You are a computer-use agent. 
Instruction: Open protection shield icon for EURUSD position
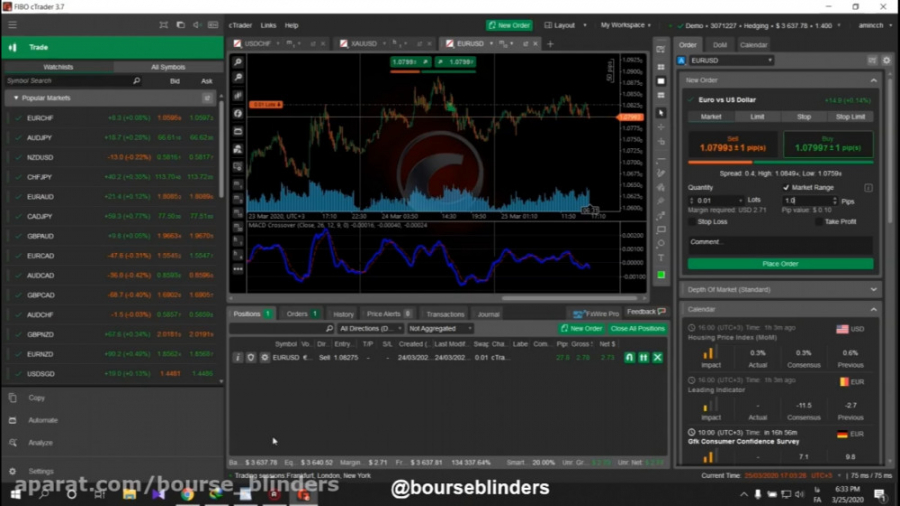tap(251, 357)
